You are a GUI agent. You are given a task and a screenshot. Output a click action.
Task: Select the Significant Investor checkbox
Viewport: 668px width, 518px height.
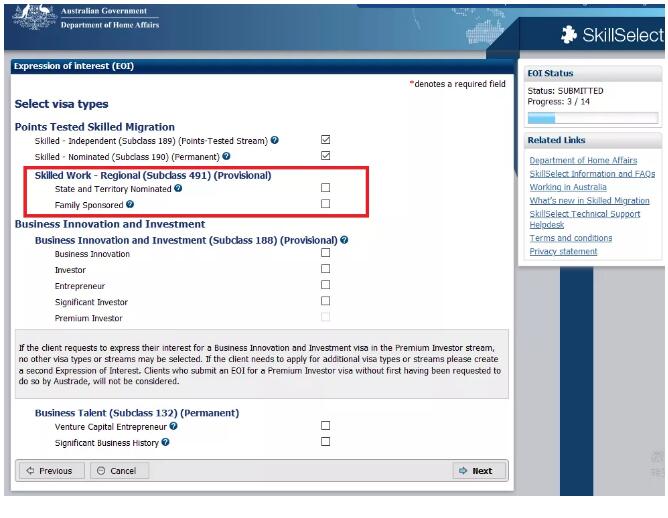(x=325, y=301)
